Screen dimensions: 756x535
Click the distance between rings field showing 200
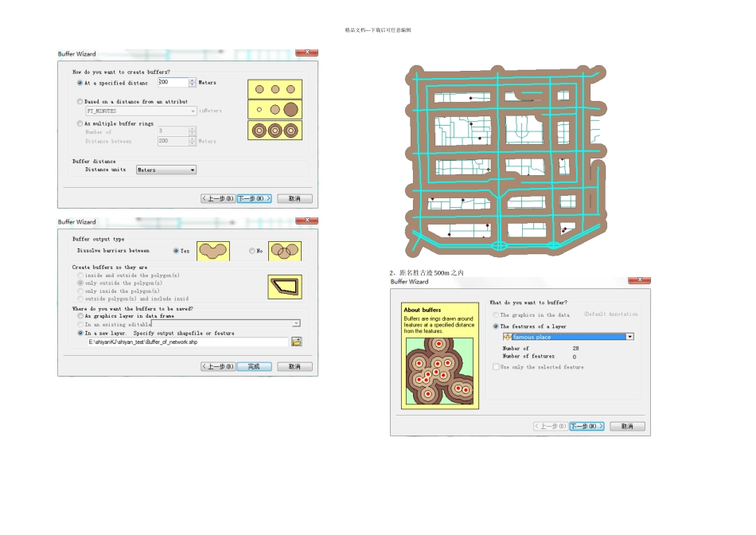[173, 141]
